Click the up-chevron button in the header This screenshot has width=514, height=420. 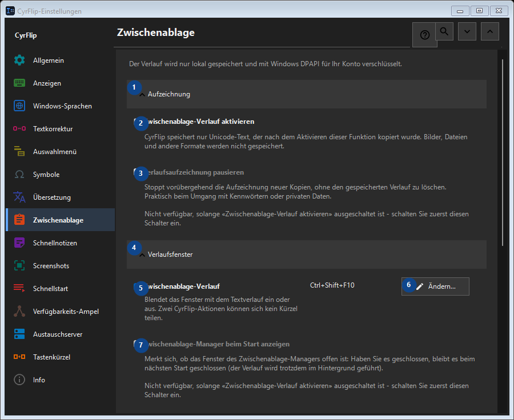coord(490,31)
